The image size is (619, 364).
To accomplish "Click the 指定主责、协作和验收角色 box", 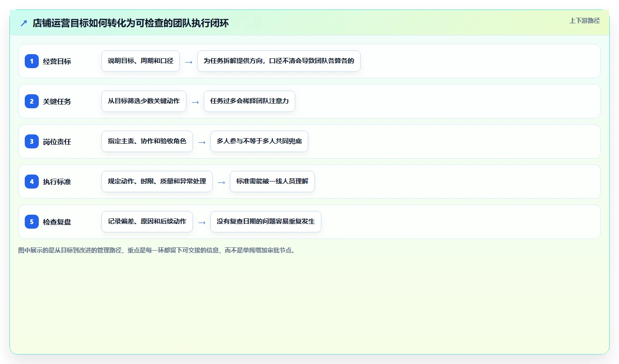I will [x=147, y=141].
